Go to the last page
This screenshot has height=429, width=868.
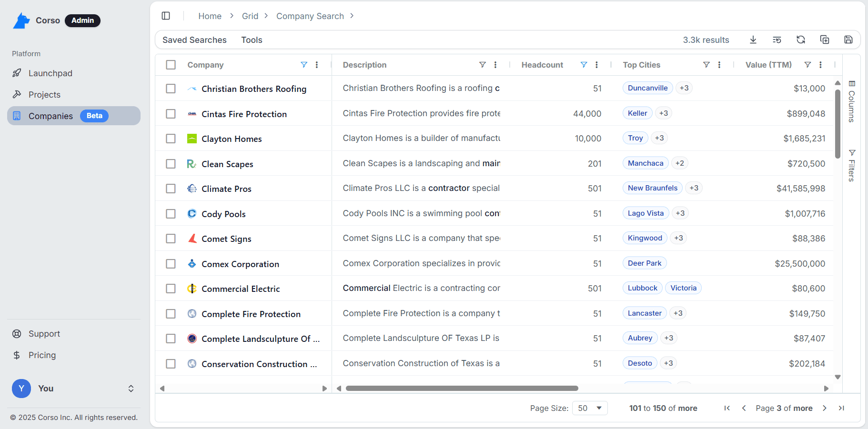[841, 408]
